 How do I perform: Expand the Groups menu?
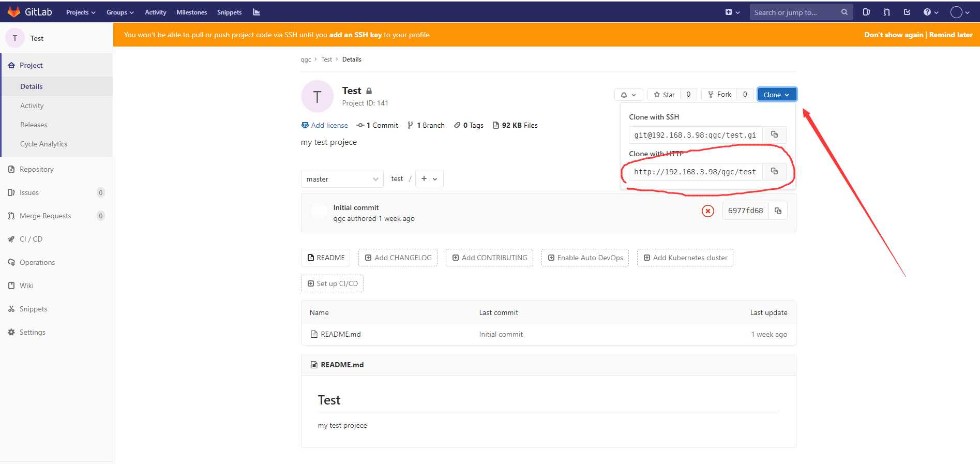[120, 12]
